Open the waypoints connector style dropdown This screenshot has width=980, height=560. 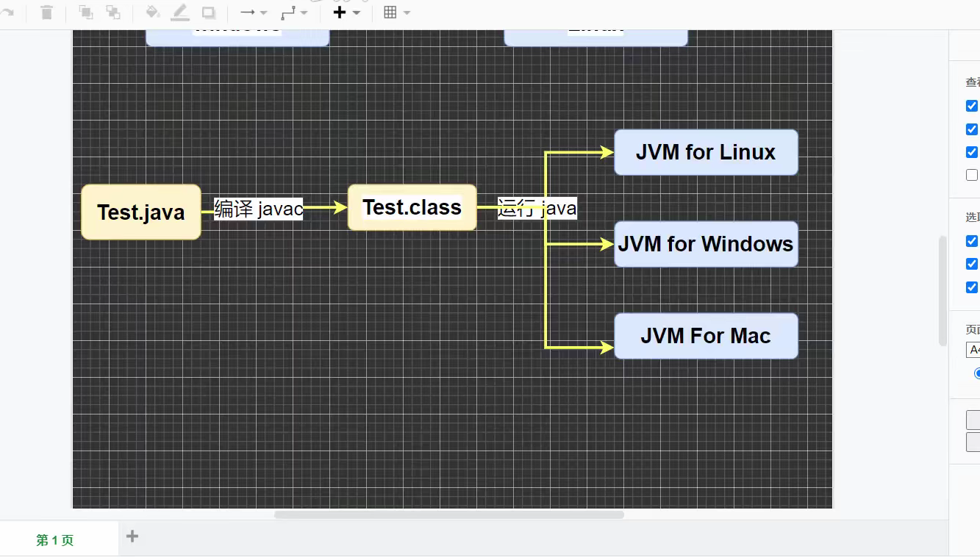click(294, 12)
